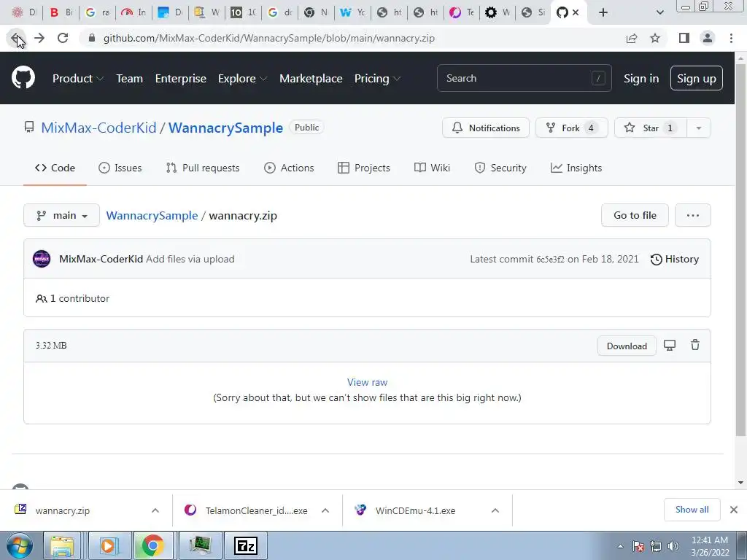
Task: Open Windows Explorer from taskbar
Action: [x=62, y=545]
